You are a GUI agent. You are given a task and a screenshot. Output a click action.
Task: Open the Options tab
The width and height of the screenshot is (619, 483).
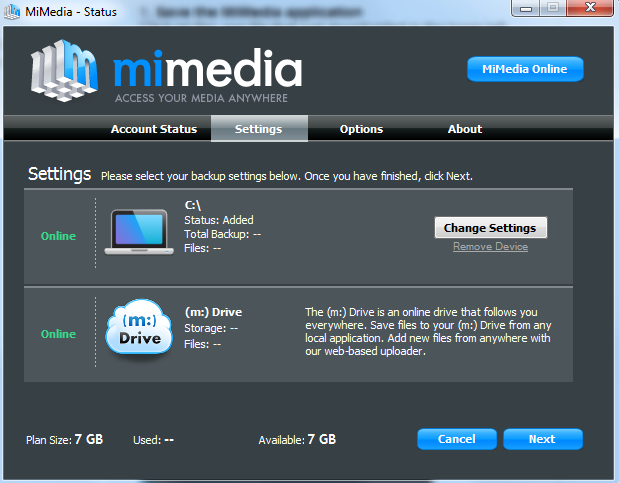[362, 129]
